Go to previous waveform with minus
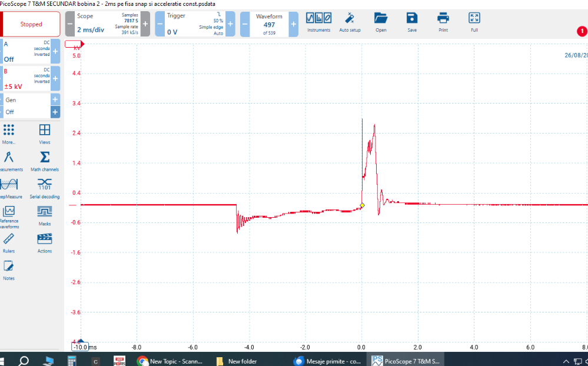This screenshot has width=588, height=366. [x=245, y=24]
